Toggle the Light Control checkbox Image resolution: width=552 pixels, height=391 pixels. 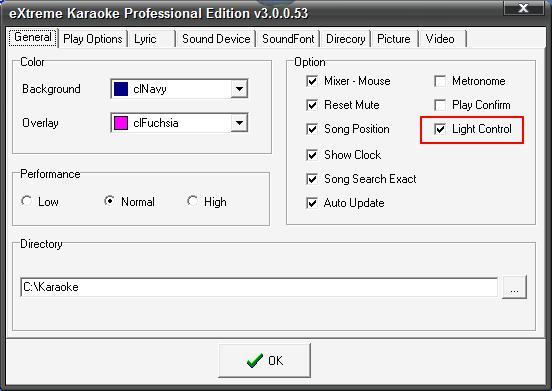click(x=440, y=129)
